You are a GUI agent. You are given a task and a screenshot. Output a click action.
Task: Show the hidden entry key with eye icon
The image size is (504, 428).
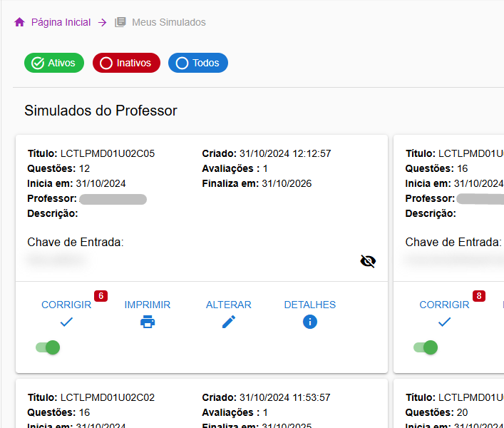click(x=368, y=261)
